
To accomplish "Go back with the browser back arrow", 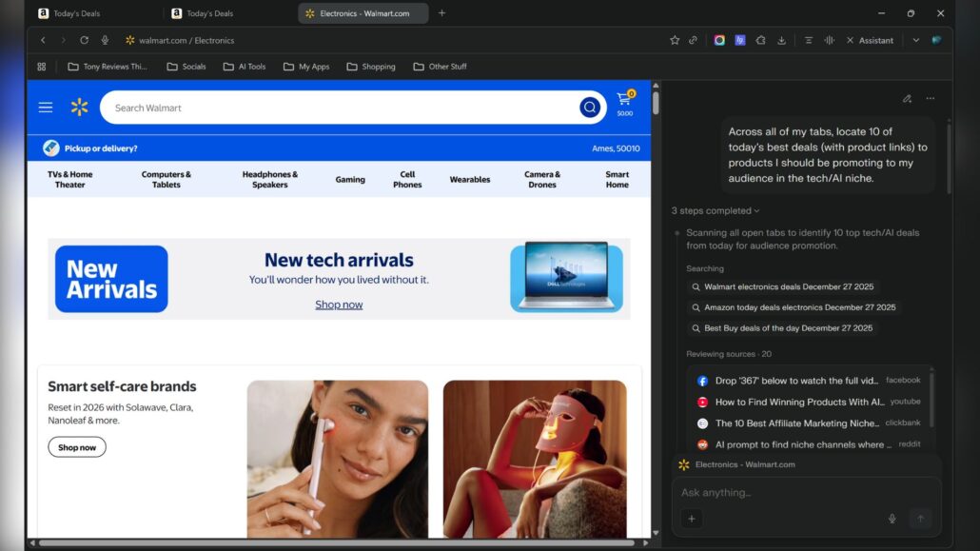I will (x=43, y=40).
